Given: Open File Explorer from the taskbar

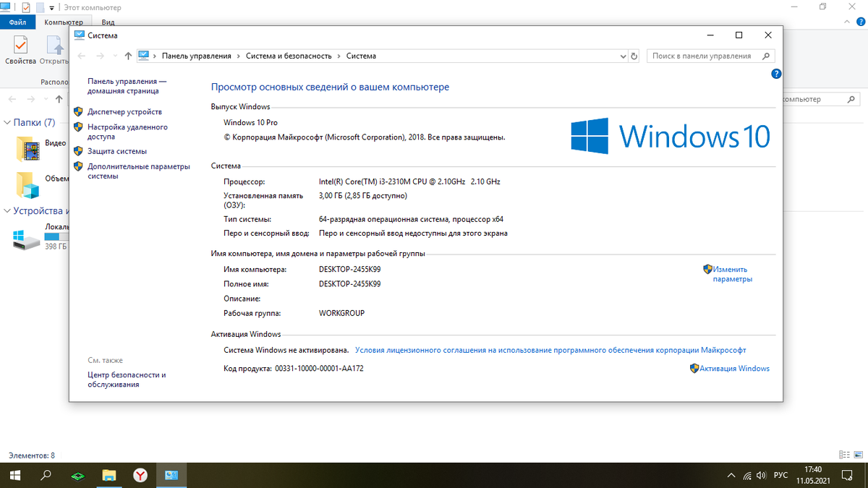Looking at the screenshot, I should (109, 476).
